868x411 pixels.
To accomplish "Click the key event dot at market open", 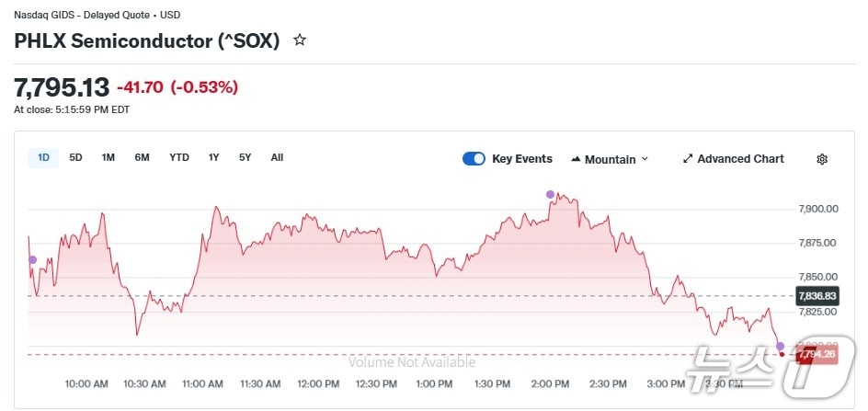I will click(32, 260).
